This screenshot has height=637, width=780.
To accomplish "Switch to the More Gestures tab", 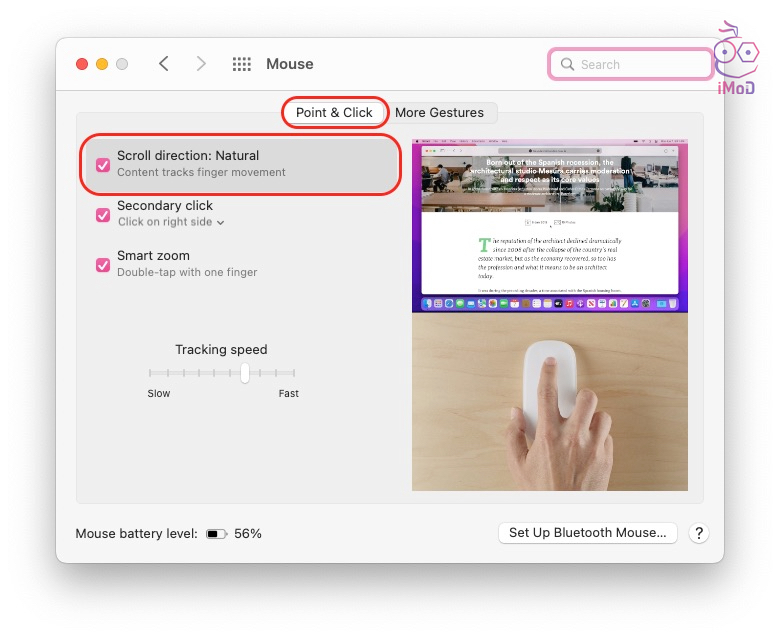I will [439, 113].
